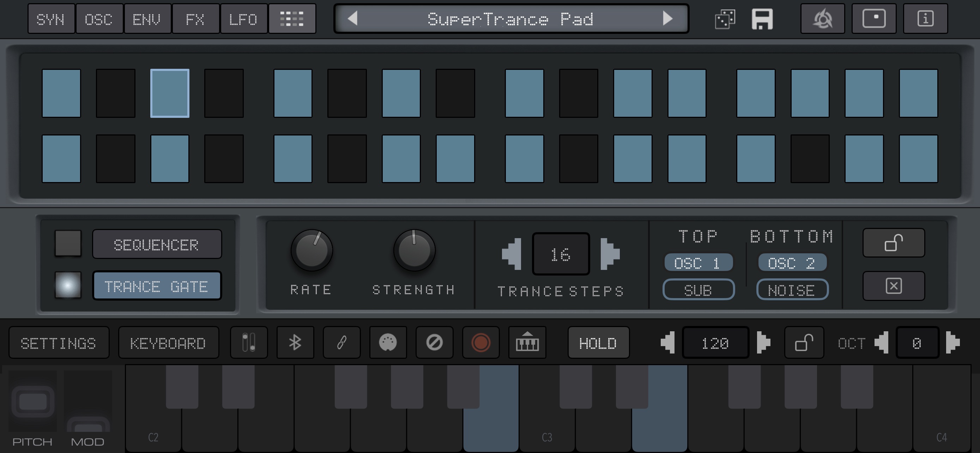Toggle top row step 8

(455, 93)
